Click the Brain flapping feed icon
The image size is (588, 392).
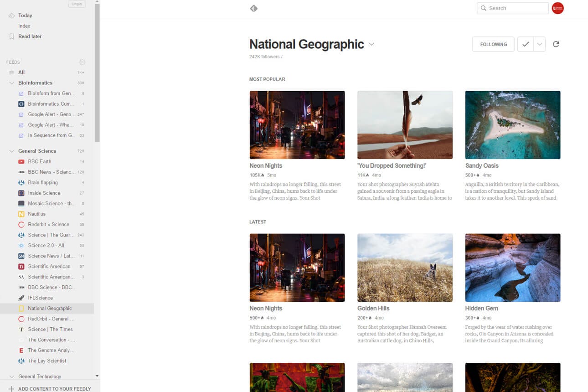click(21, 182)
